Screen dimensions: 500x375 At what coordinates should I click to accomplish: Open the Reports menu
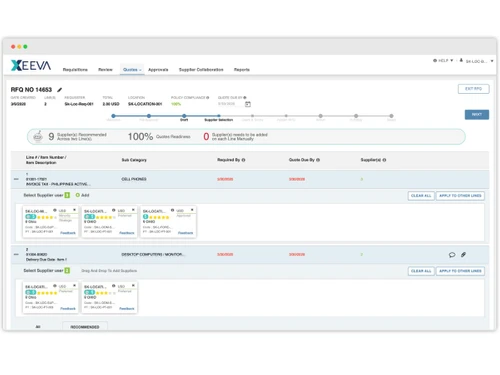[242, 70]
